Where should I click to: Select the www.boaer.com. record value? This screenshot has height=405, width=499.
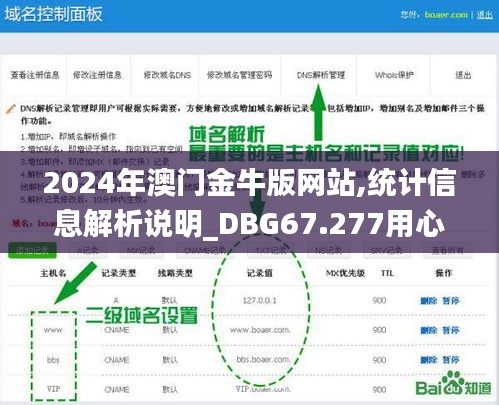coord(261,330)
